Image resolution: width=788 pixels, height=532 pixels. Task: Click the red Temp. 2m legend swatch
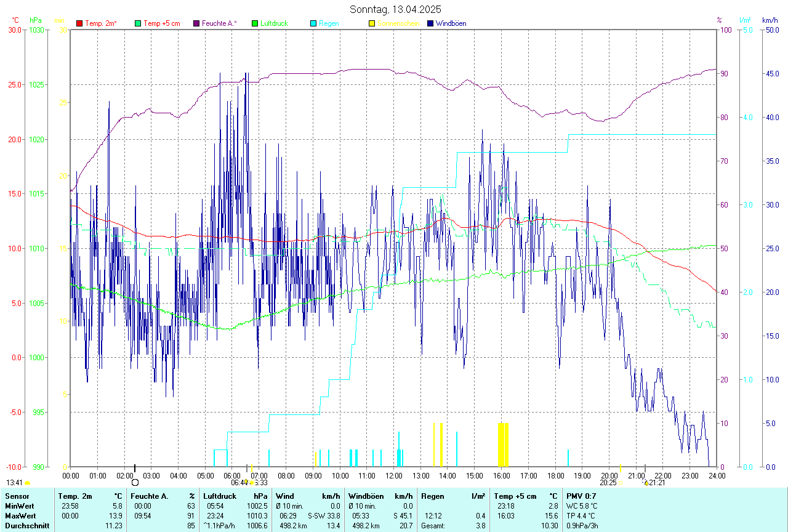pyautogui.click(x=79, y=23)
